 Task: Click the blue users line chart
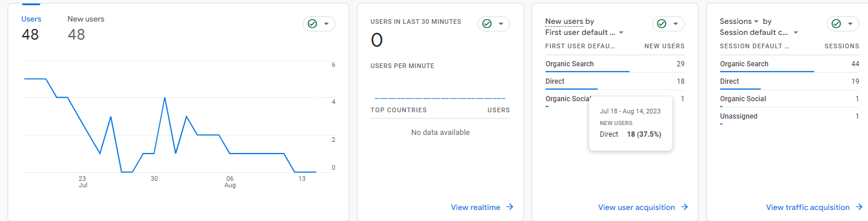tap(170, 125)
